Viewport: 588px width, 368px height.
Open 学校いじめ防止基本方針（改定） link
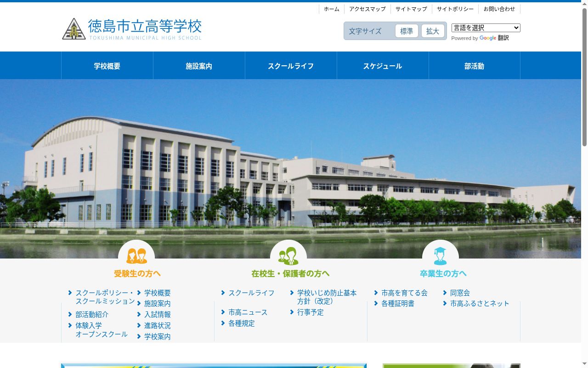coord(327,297)
